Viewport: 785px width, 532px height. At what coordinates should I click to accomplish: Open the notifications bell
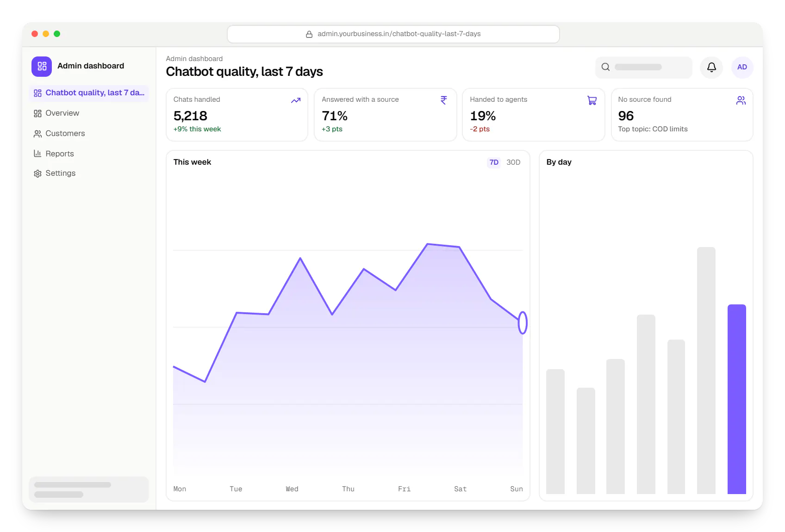pos(711,67)
